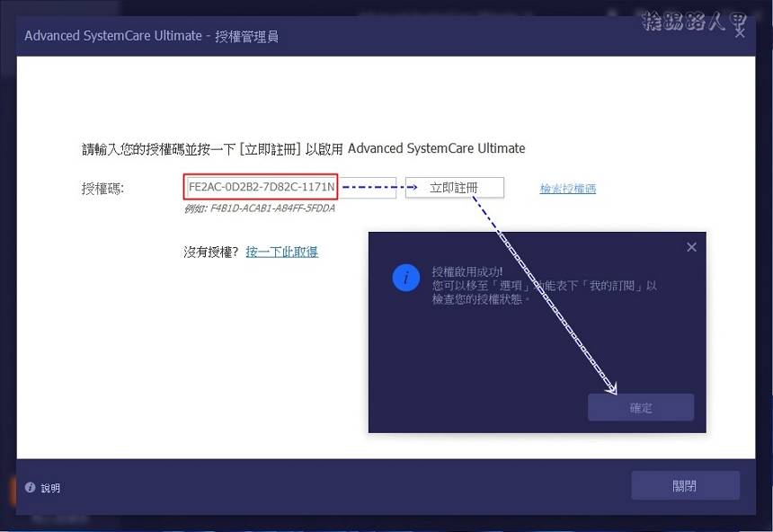
Task: Click the 沒有授權? question text
Action: click(x=211, y=252)
